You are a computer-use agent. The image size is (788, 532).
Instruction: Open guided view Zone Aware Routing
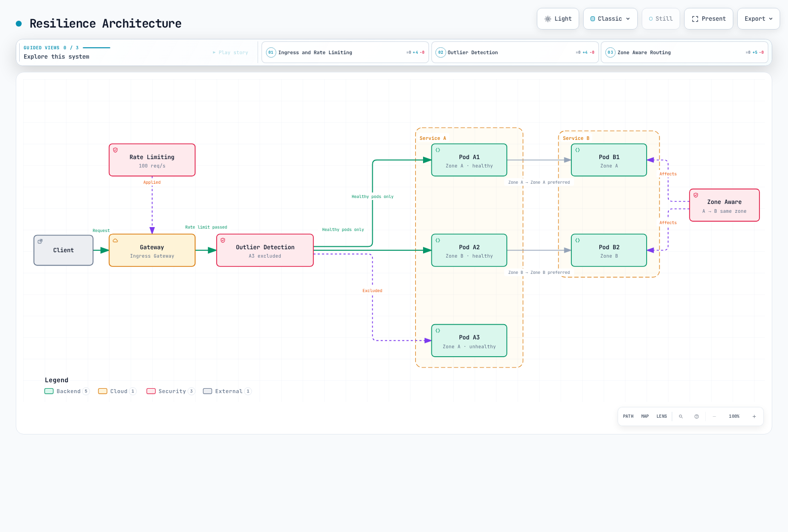[x=685, y=52]
